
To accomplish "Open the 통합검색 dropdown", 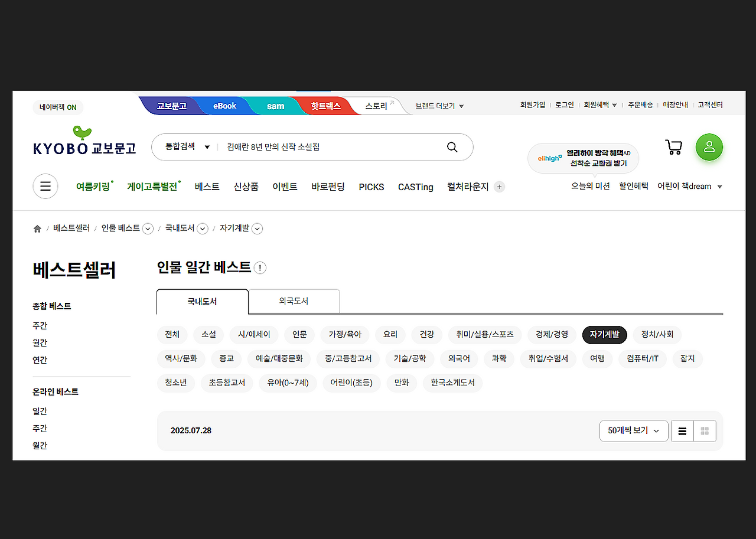I will pos(187,147).
